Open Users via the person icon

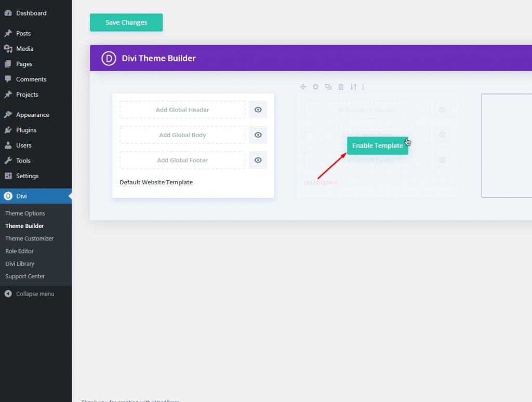tap(8, 145)
